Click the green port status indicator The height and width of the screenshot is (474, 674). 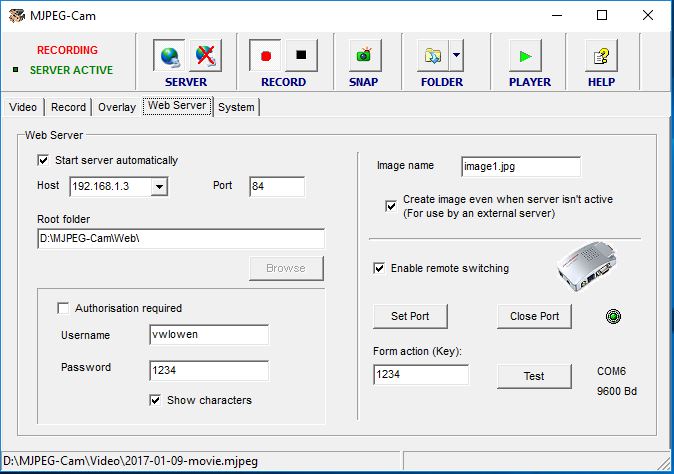click(614, 317)
